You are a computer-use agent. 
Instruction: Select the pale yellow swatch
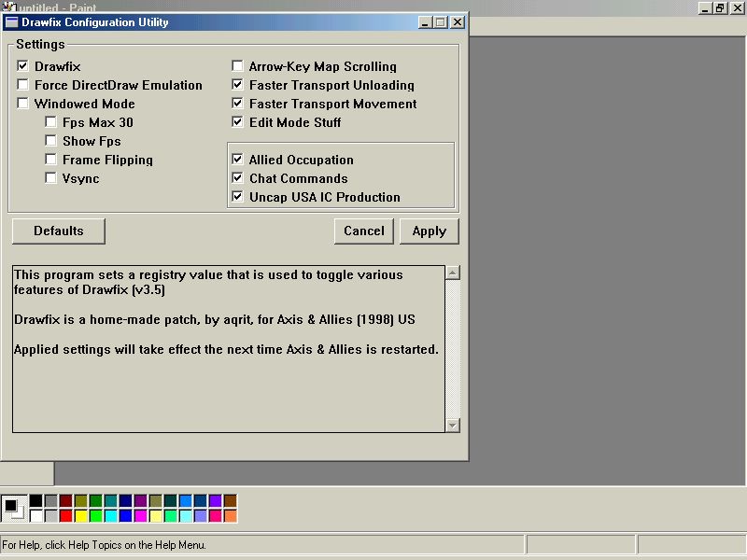pyautogui.click(x=156, y=516)
